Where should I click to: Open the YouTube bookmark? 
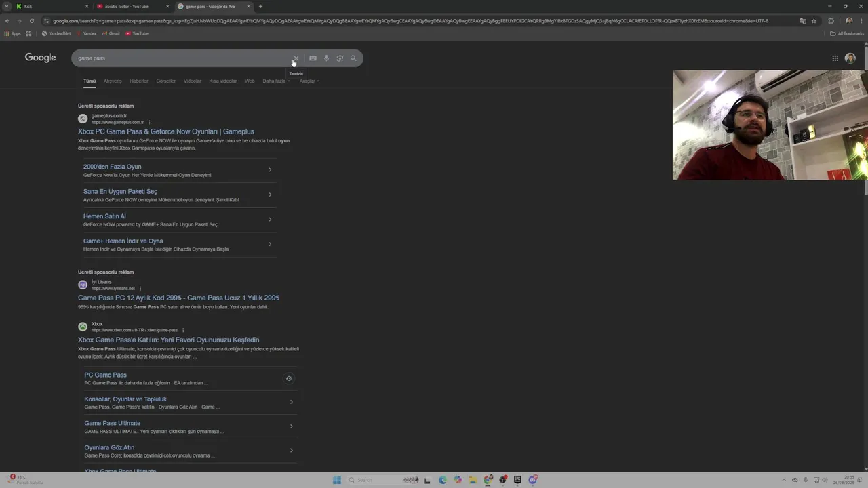(137, 33)
